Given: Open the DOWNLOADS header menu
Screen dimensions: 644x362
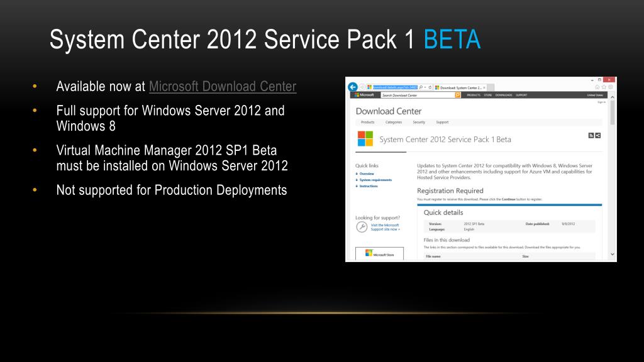Looking at the screenshot, I should [504, 96].
